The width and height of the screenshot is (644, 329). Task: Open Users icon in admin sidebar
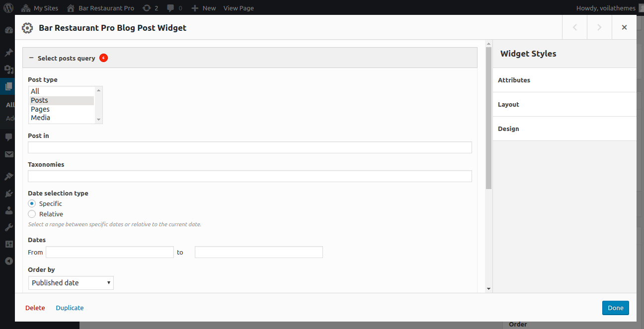click(8, 210)
